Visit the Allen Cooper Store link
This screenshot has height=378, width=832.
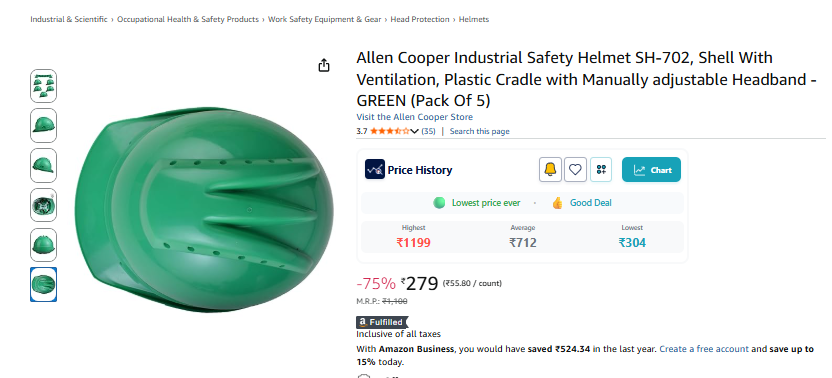(x=414, y=117)
